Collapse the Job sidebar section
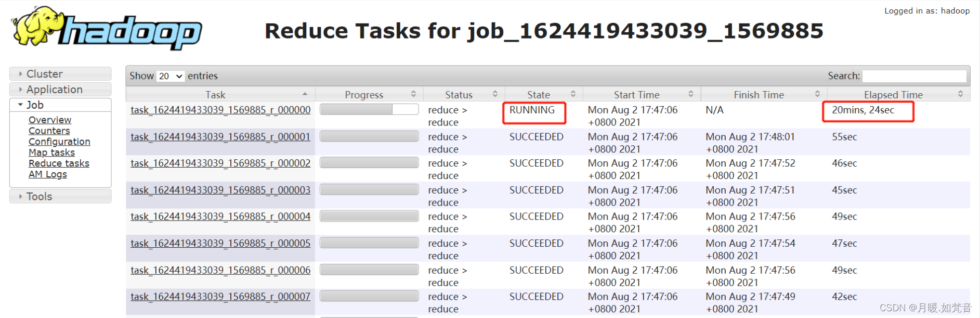Viewport: 980px width, 318px height. tap(60, 105)
